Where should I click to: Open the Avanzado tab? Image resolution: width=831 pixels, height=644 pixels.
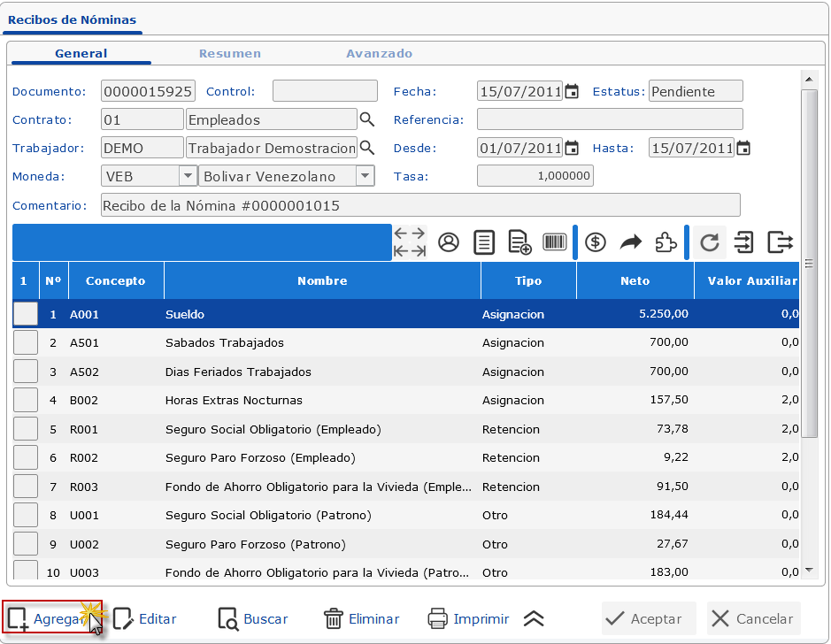(x=379, y=53)
